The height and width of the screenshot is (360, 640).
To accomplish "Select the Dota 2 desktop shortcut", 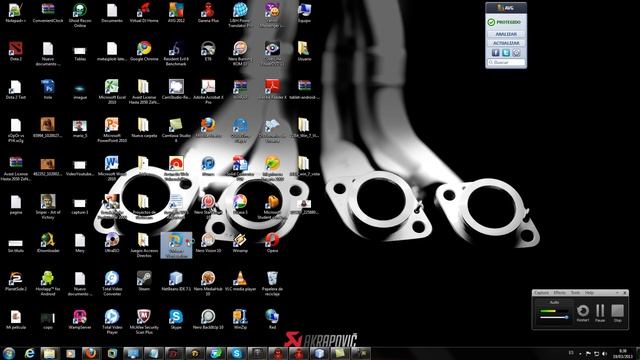I will pyautogui.click(x=16, y=51).
